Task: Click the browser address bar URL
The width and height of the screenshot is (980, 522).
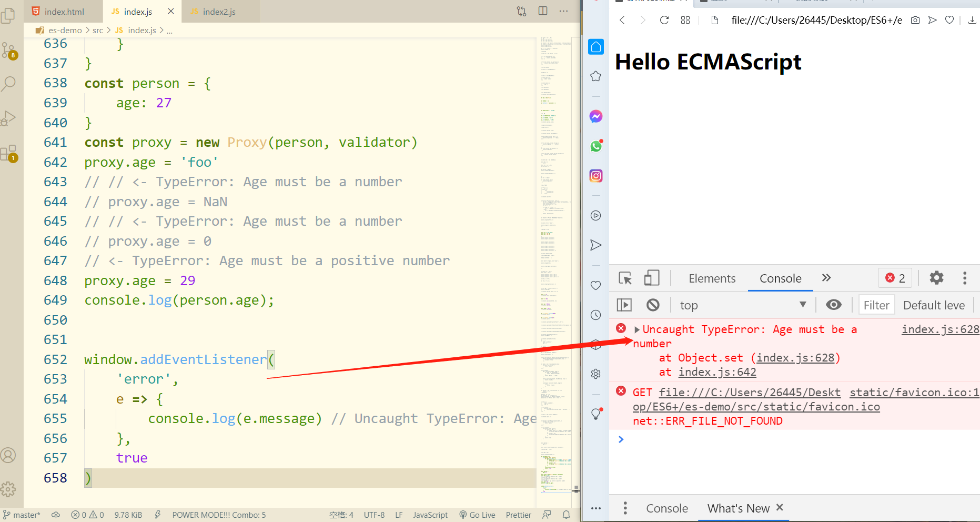Action: pyautogui.click(x=816, y=20)
